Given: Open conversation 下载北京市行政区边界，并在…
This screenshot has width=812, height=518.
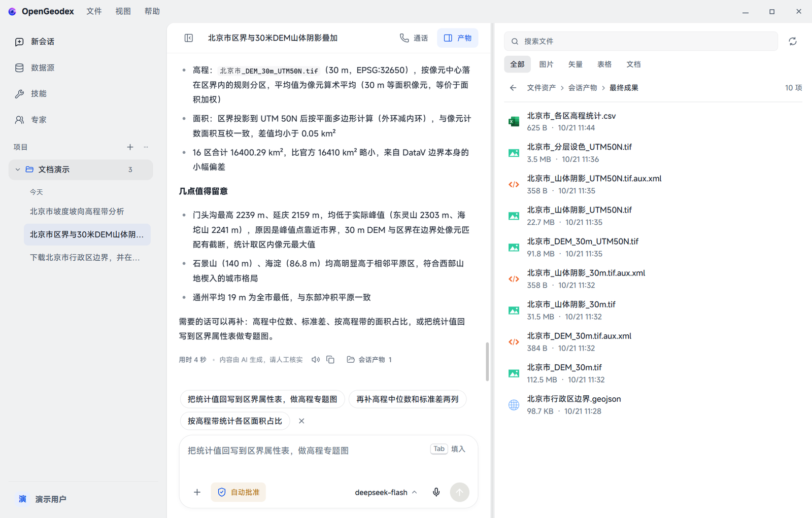Looking at the screenshot, I should pos(85,258).
